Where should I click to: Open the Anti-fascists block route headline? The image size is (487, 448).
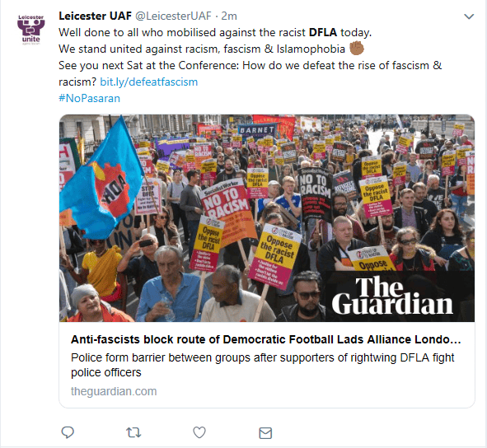[265, 339]
